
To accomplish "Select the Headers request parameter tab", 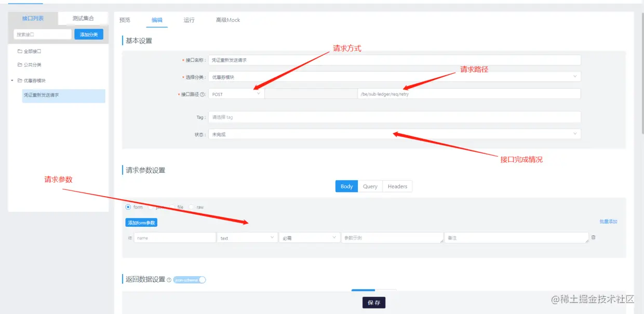I will click(397, 186).
